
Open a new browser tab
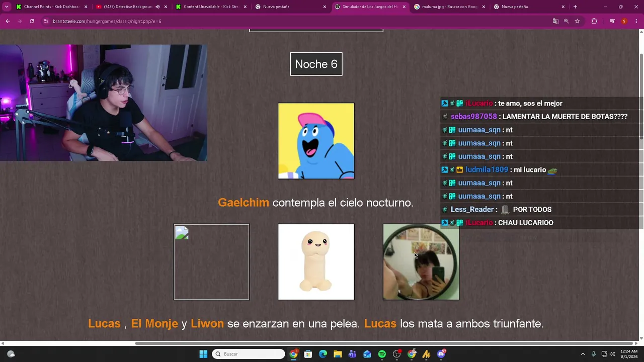pyautogui.click(x=575, y=7)
